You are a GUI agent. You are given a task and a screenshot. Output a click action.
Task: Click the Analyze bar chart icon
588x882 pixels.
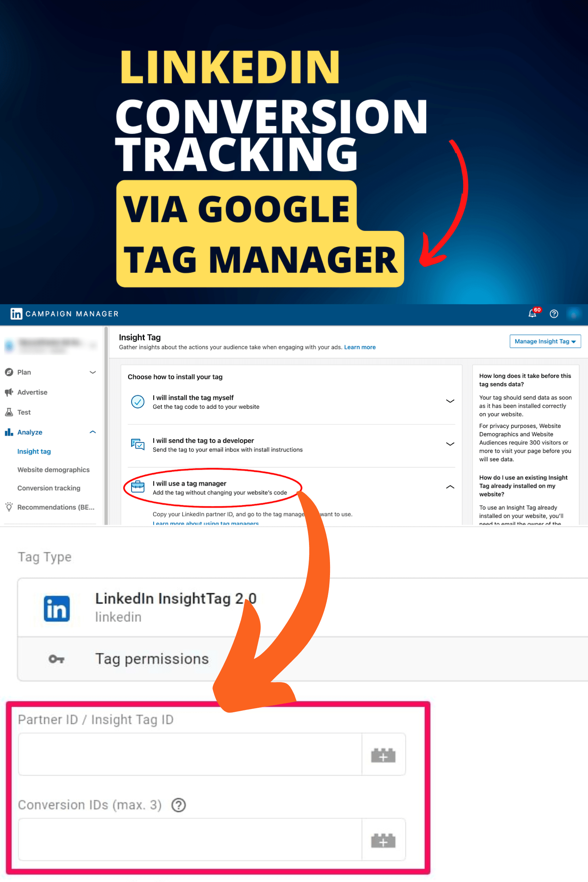9,432
